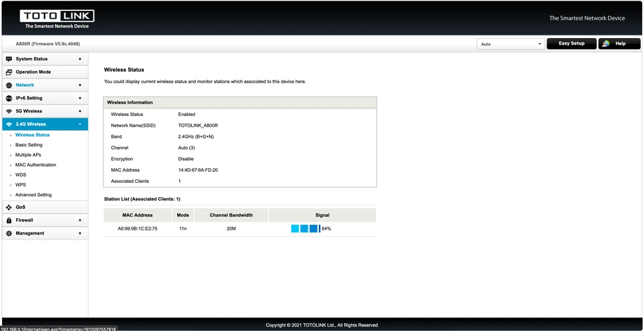Image resolution: width=644 pixels, height=331 pixels.
Task: Click the Network Name(SSID) row label
Action: pyautogui.click(x=133, y=126)
